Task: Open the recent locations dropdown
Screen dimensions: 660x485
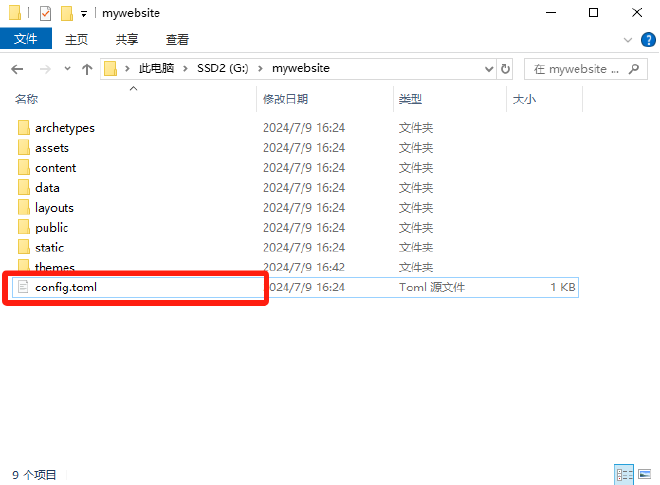Action: click(x=67, y=69)
